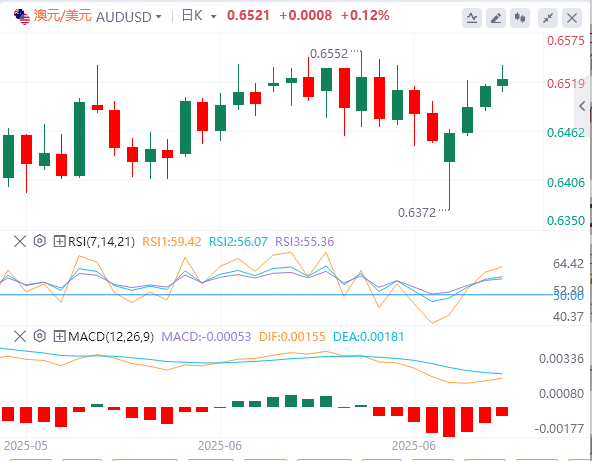
Task: Select the 0.6372 low price marker
Action: click(417, 213)
